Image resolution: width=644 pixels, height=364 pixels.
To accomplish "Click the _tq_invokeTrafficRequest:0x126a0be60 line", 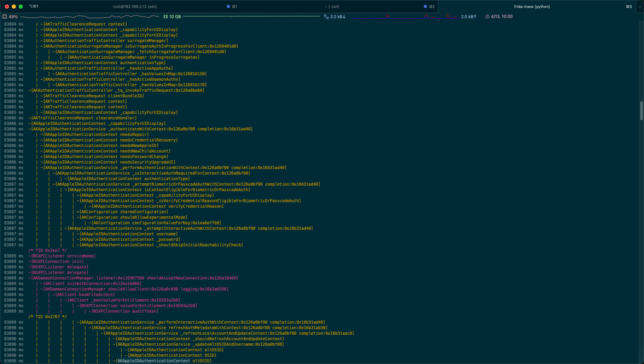I will [x=116, y=90].
